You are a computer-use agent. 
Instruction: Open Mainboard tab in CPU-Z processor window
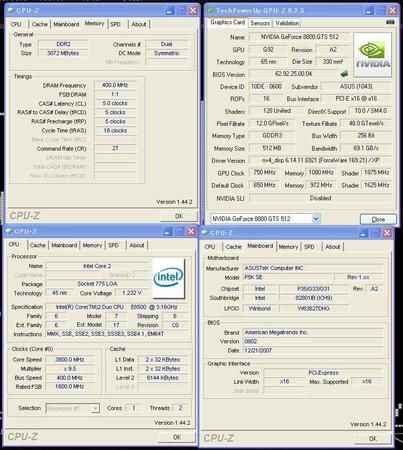(x=64, y=245)
